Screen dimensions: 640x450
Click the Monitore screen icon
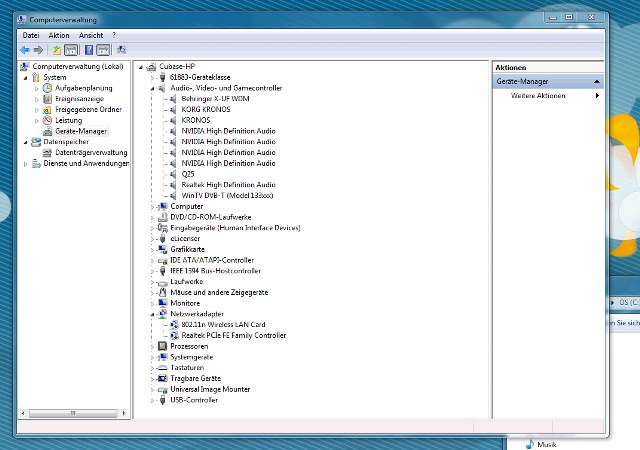pos(162,303)
